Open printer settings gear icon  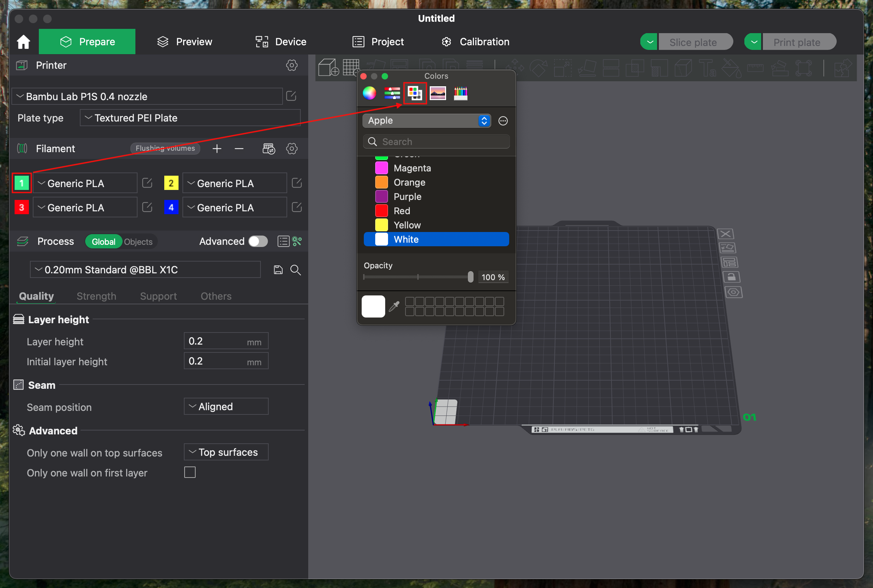[x=292, y=65]
